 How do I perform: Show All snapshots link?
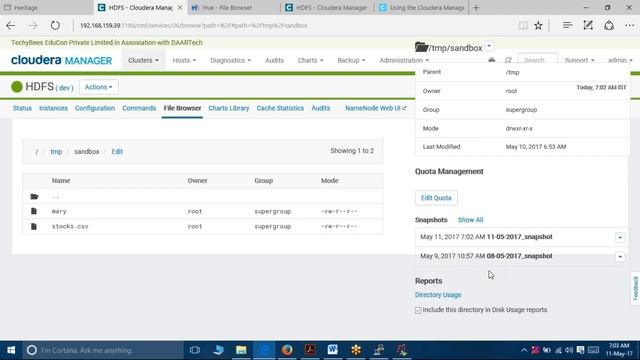[470, 220]
